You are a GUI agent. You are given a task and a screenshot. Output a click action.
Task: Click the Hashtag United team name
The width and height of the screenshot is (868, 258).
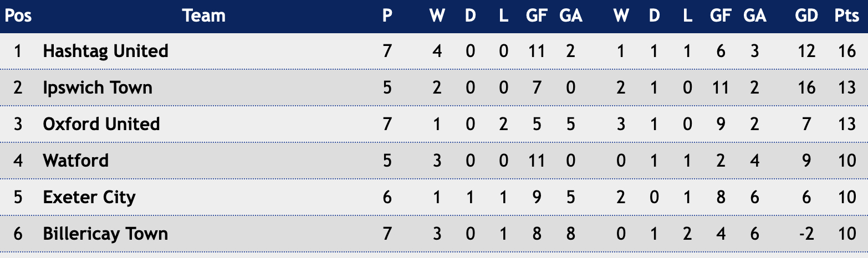105,51
